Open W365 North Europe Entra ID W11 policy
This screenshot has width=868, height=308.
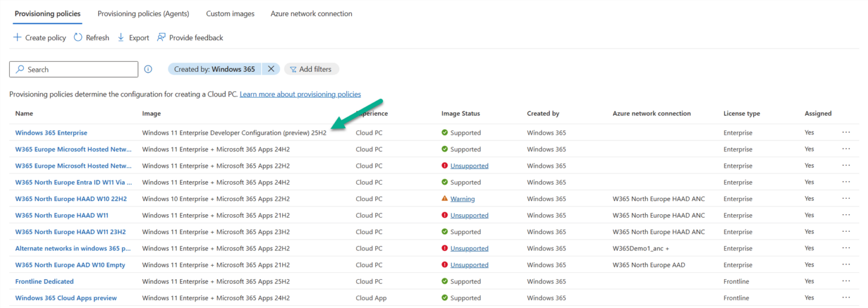point(73,182)
